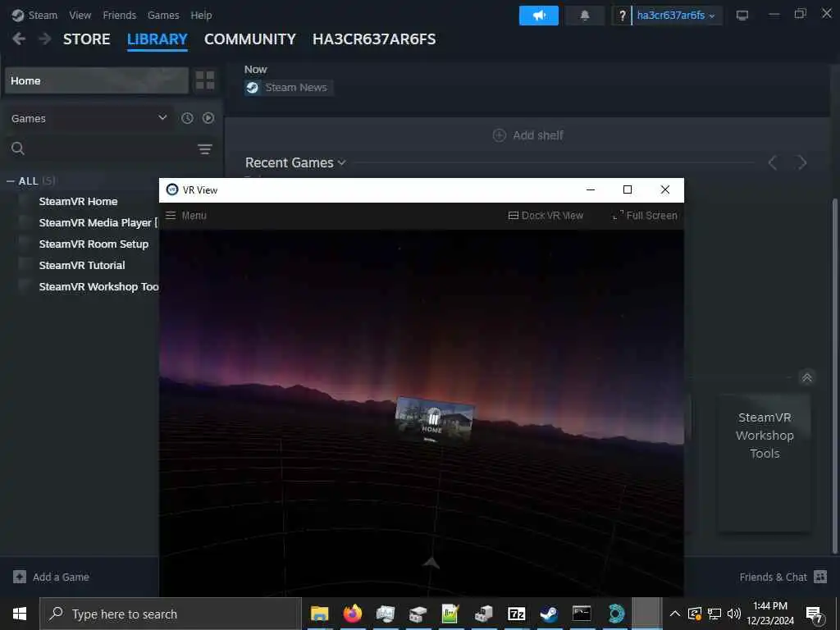Launch Firefox from the taskbar
Viewport: 840px width, 630px height.
pos(352,614)
